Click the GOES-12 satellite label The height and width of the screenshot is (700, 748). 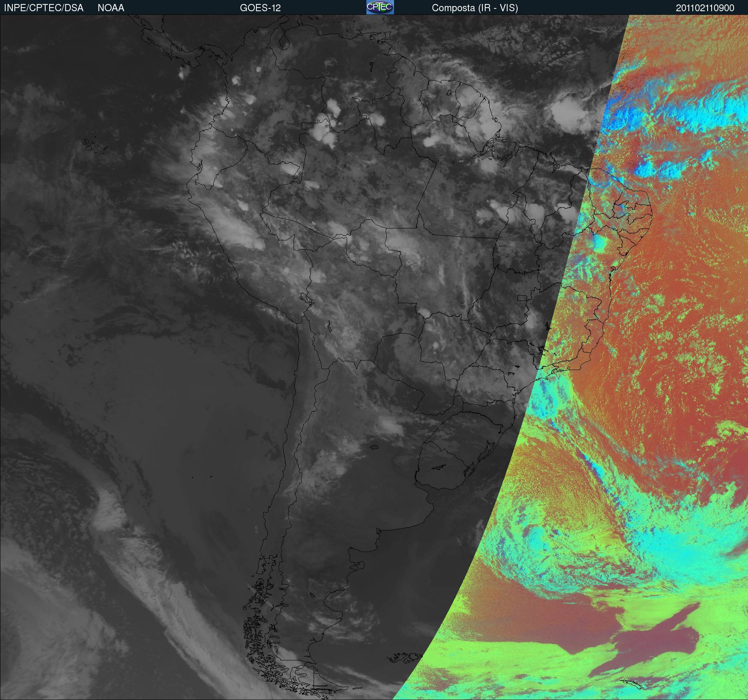[x=260, y=8]
